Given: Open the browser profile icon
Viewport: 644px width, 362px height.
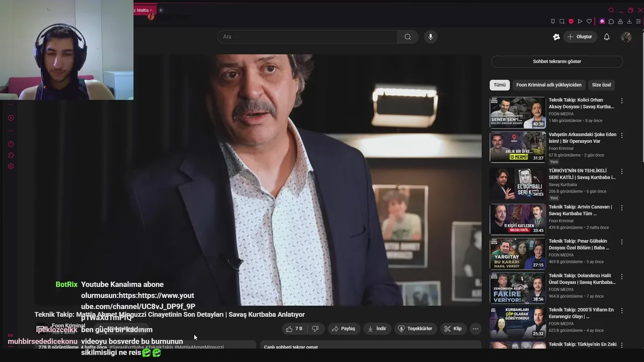Looking at the screenshot, I should point(620,22).
